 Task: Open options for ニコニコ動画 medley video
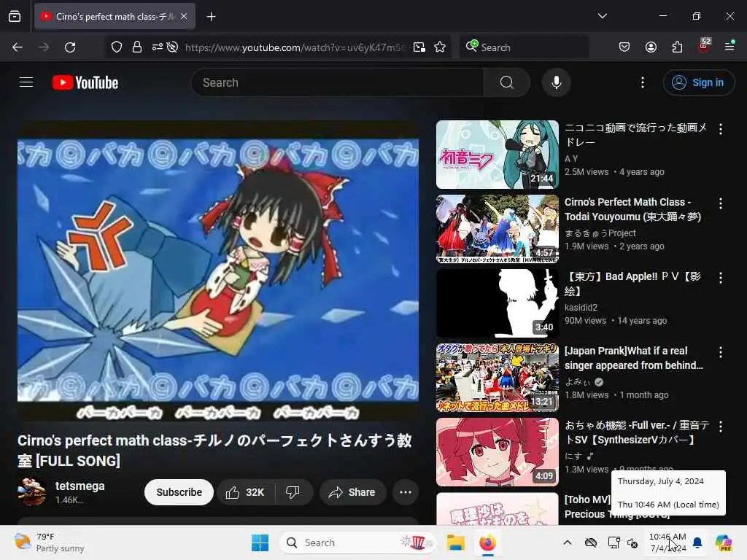click(x=720, y=128)
